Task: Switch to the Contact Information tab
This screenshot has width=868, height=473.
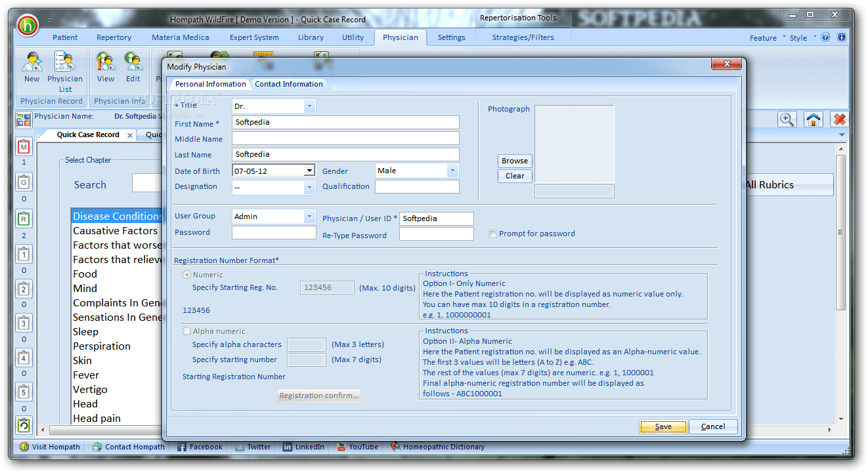Action: [x=289, y=84]
